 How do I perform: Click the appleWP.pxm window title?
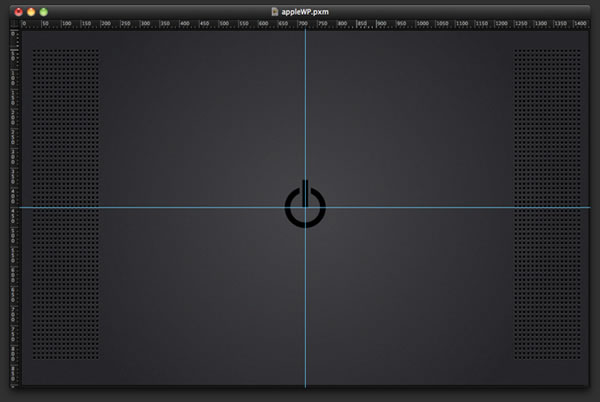[305, 12]
